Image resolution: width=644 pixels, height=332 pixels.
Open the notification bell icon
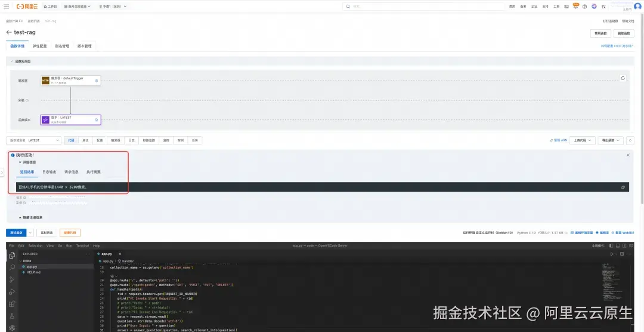pyautogui.click(x=575, y=7)
